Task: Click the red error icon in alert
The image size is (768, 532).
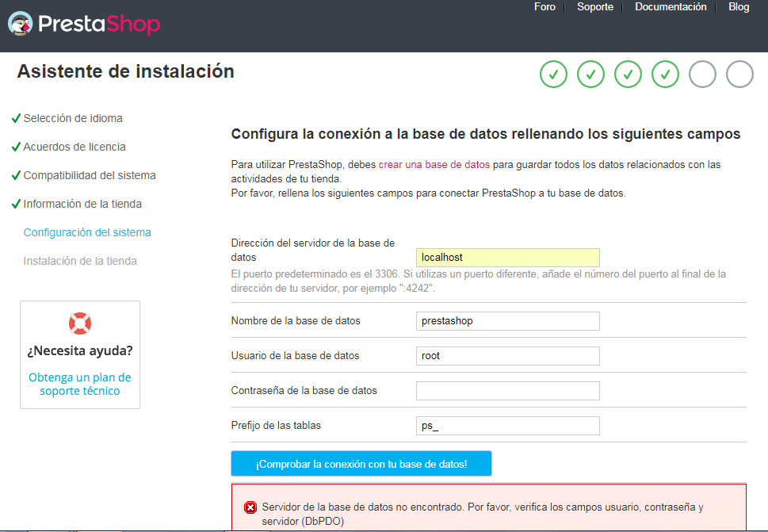Action: click(250, 507)
